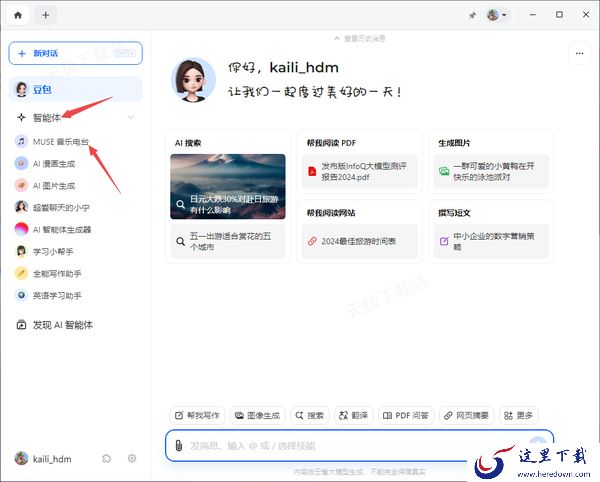Screen dimensions: 600x482
Task: Select 2024最佳旅游时间表 website sample
Action: (359, 241)
